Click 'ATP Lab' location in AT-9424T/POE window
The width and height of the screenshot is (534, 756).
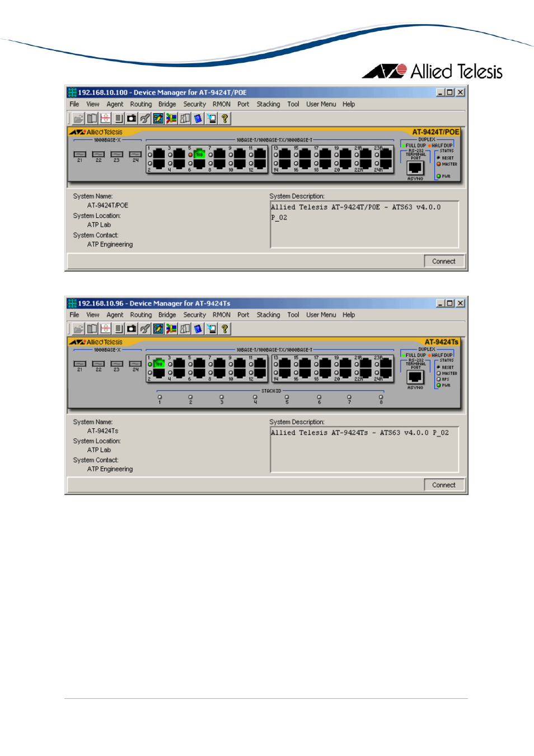[99, 225]
